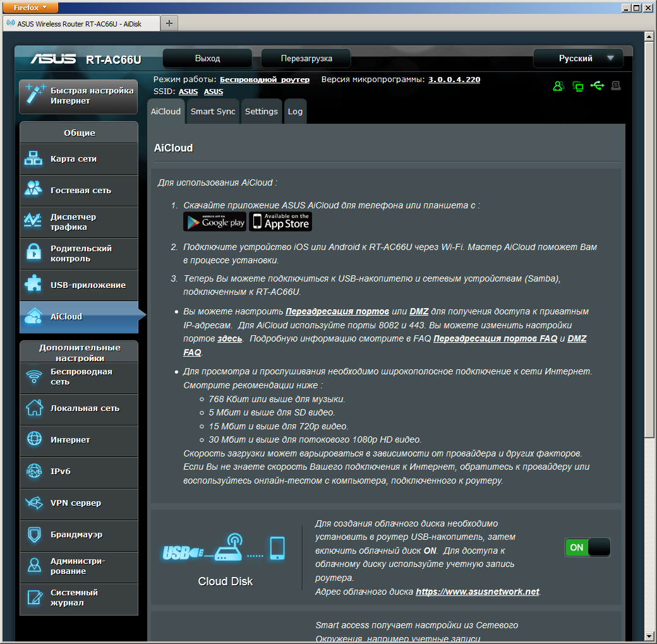657x644 pixels.
Task: Open the App Store badge
Action: (280, 222)
